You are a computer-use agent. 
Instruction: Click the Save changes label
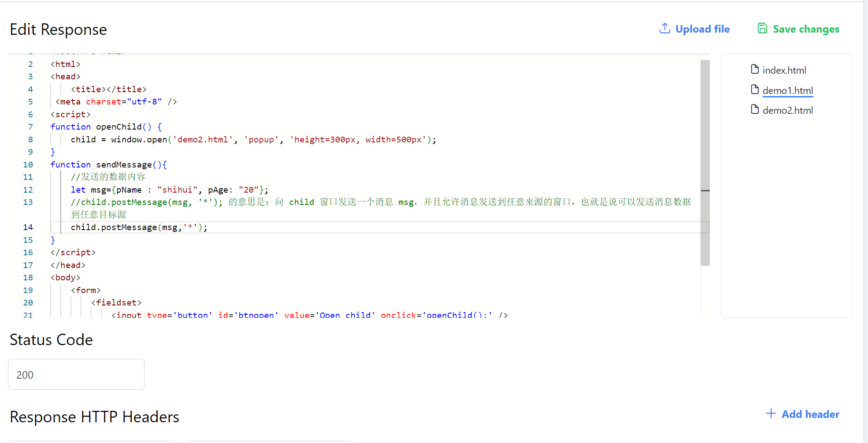(x=806, y=29)
